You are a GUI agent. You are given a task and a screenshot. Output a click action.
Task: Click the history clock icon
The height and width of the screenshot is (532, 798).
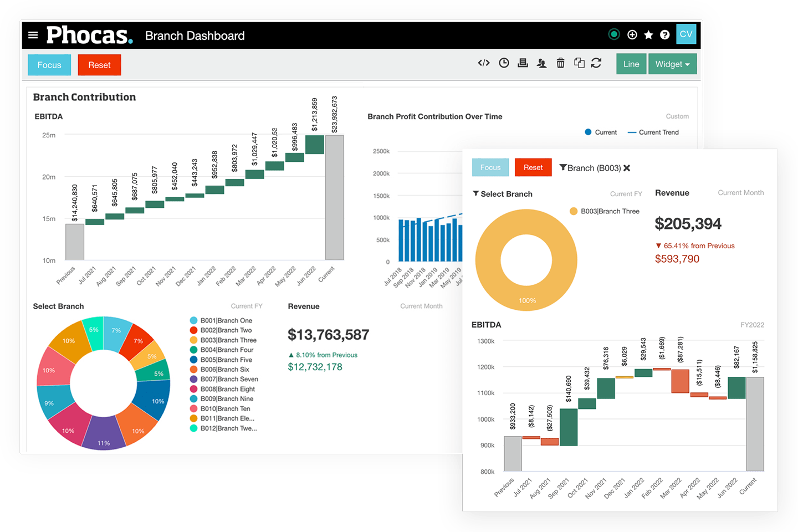click(504, 63)
